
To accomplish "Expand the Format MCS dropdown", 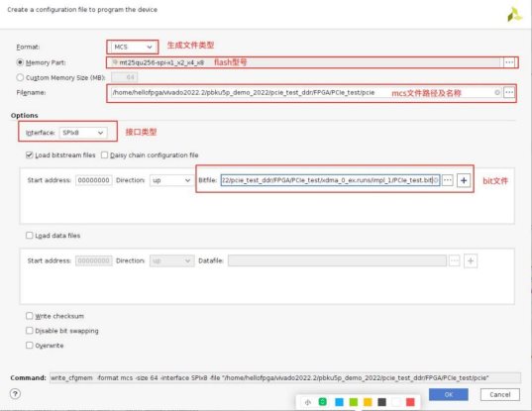I will tap(133, 47).
